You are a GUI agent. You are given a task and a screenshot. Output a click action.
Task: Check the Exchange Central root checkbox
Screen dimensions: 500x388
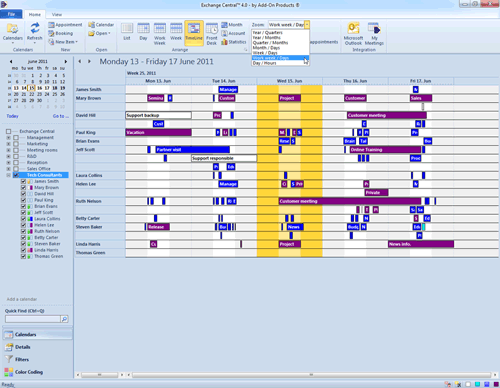(9, 131)
